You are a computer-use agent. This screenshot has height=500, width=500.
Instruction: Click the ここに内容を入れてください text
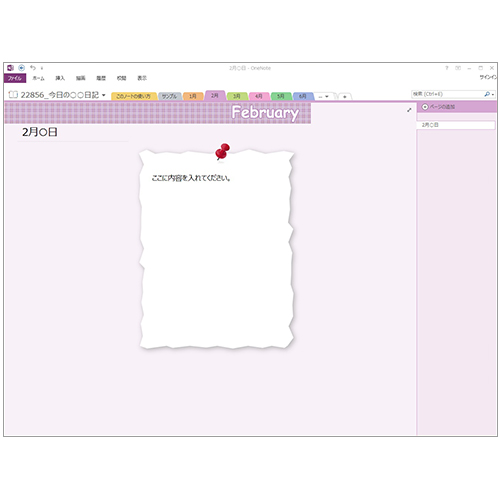point(191,178)
